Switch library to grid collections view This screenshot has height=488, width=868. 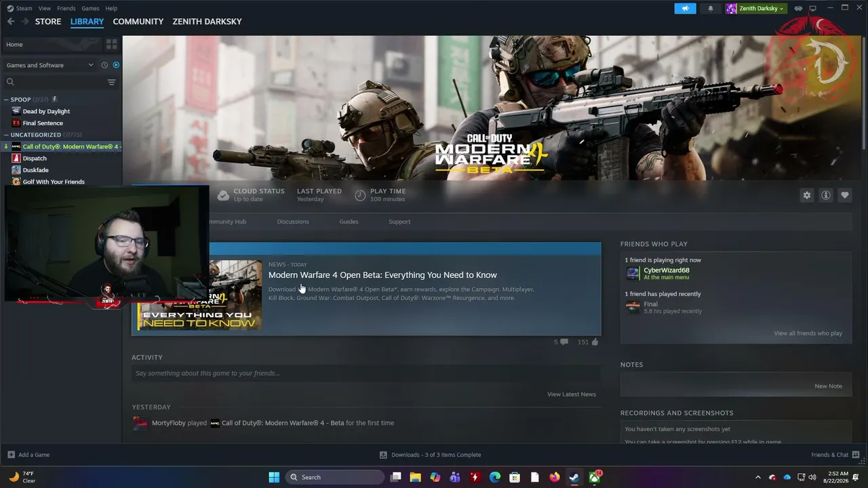112,44
